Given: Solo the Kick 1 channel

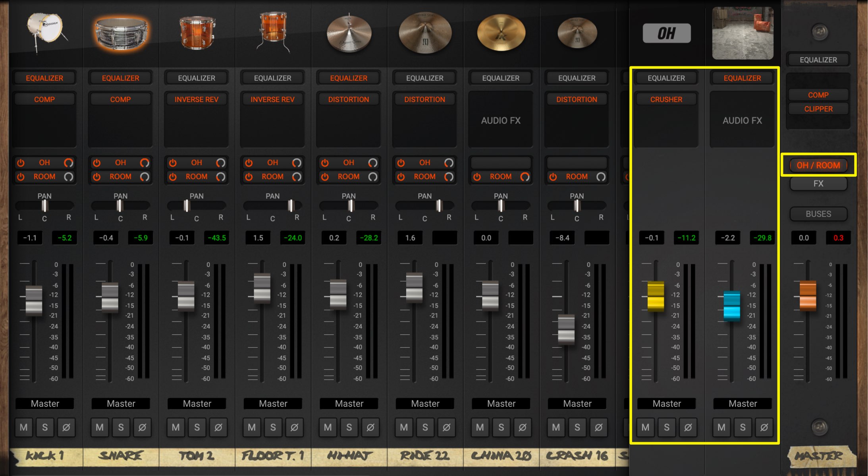Looking at the screenshot, I should [x=45, y=427].
